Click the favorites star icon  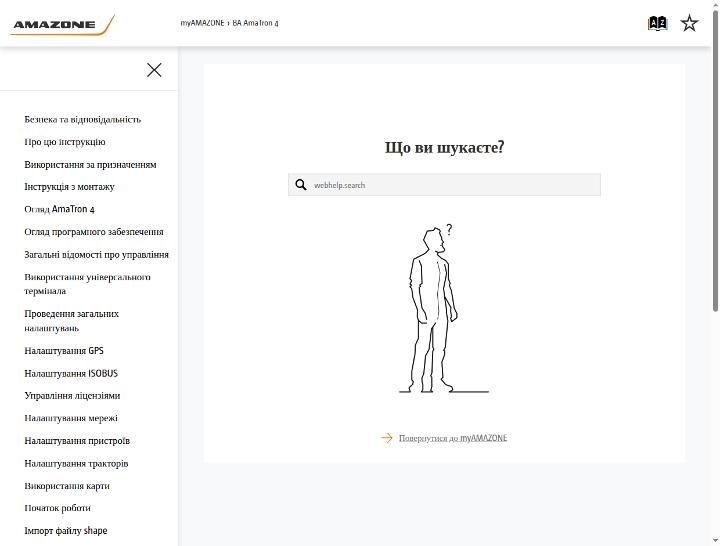click(689, 23)
